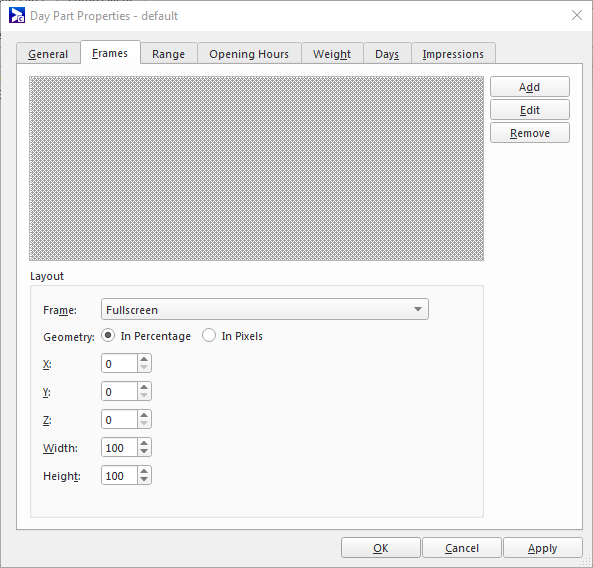593x568 pixels.
Task: Open the Opening Hours tab
Action: pyautogui.click(x=249, y=54)
